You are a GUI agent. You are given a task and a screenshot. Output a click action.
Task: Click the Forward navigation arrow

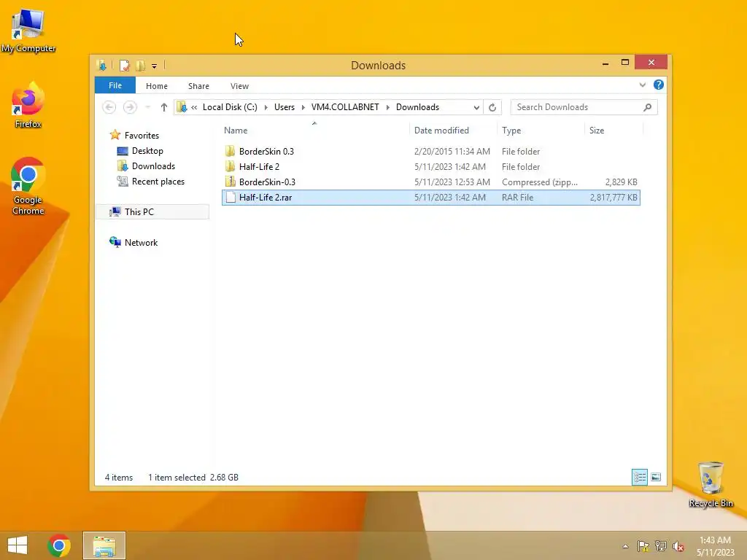click(130, 107)
